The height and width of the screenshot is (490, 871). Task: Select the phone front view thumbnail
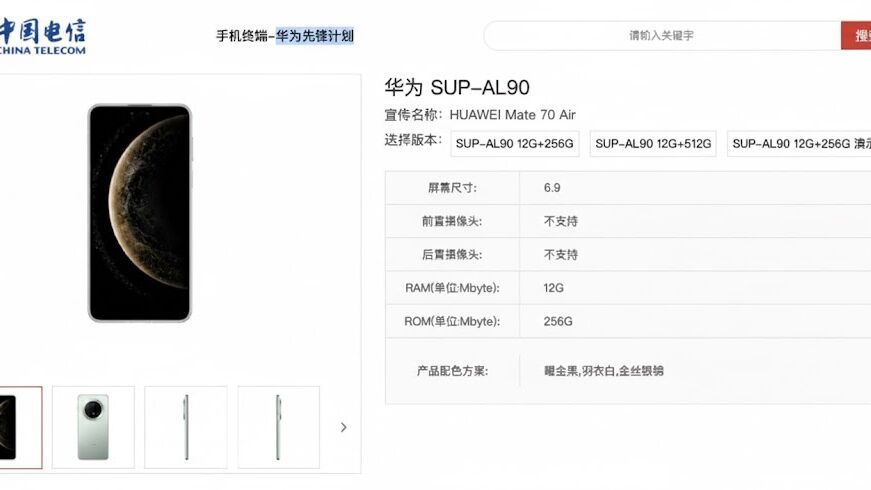[20, 427]
